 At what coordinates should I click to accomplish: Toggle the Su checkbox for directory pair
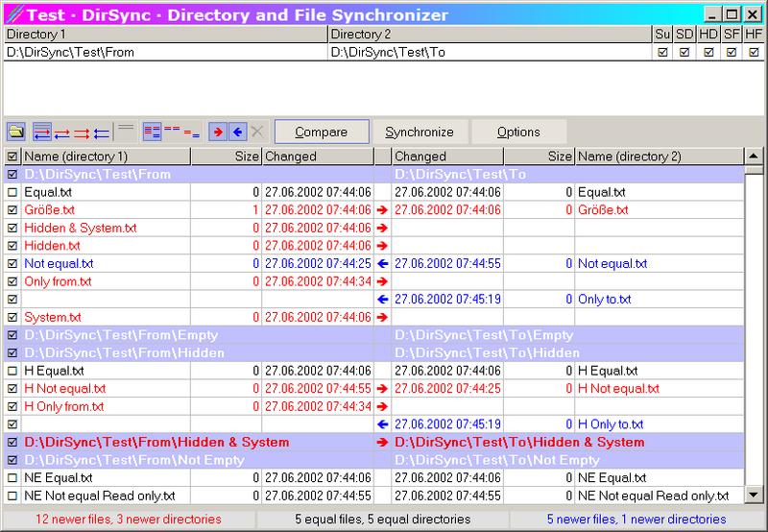click(662, 52)
